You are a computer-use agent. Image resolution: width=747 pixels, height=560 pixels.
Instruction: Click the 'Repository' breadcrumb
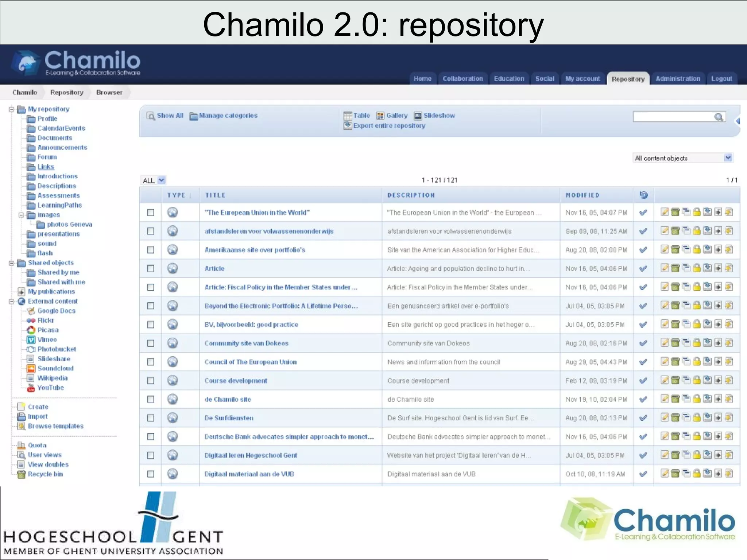point(67,92)
